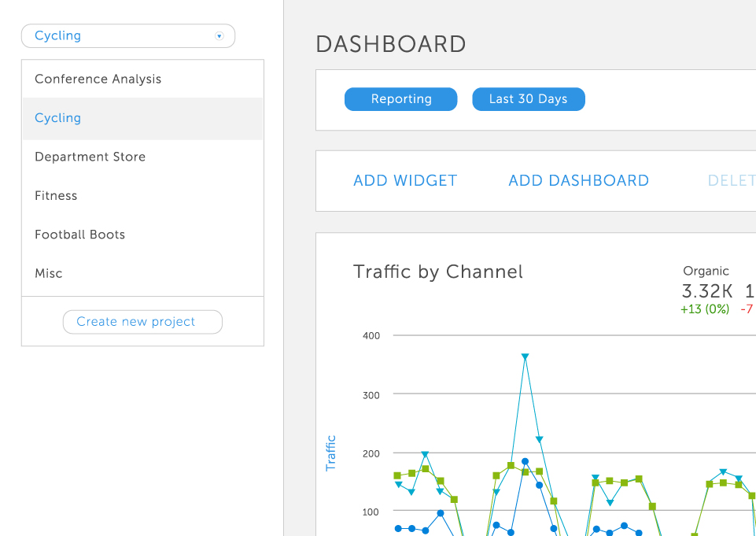Click the +13 (0%) change indicator
756x536 pixels.
click(704, 309)
